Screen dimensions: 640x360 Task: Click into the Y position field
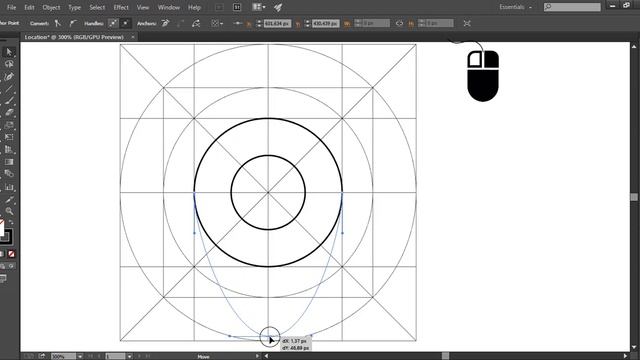coord(325,24)
